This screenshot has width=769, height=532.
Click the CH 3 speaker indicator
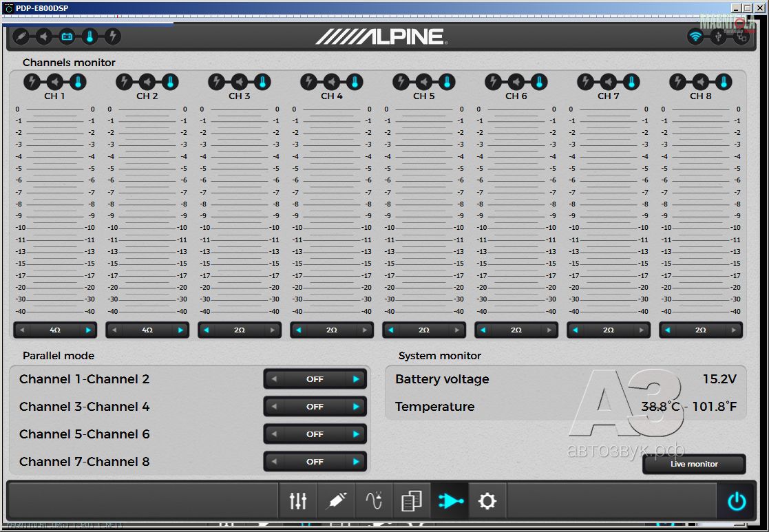[240, 82]
